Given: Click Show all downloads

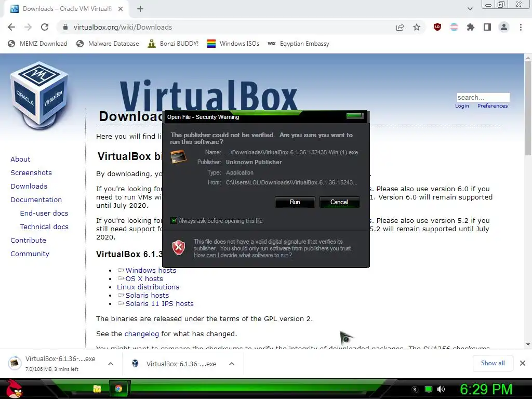Looking at the screenshot, I should [x=493, y=363].
